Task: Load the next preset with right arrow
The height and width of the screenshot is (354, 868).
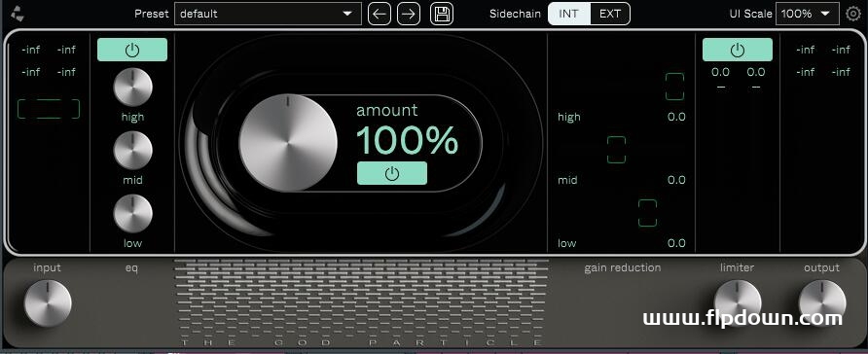Action: coord(409,14)
